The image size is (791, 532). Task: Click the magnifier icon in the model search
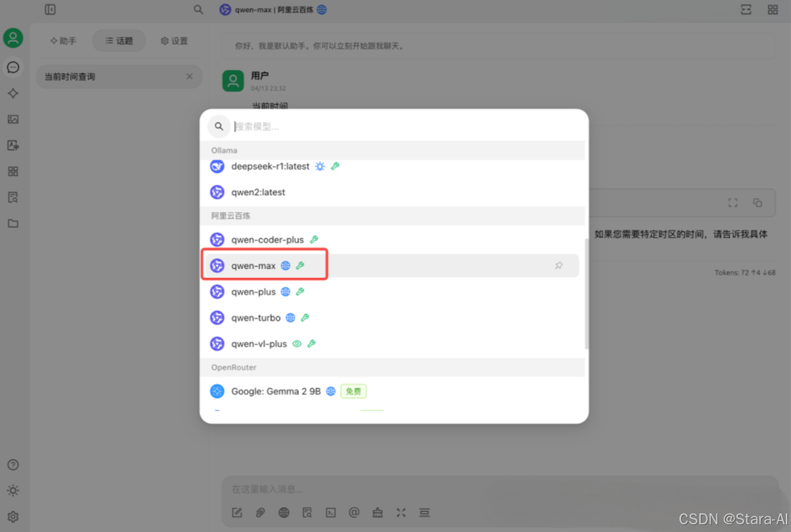click(x=219, y=126)
